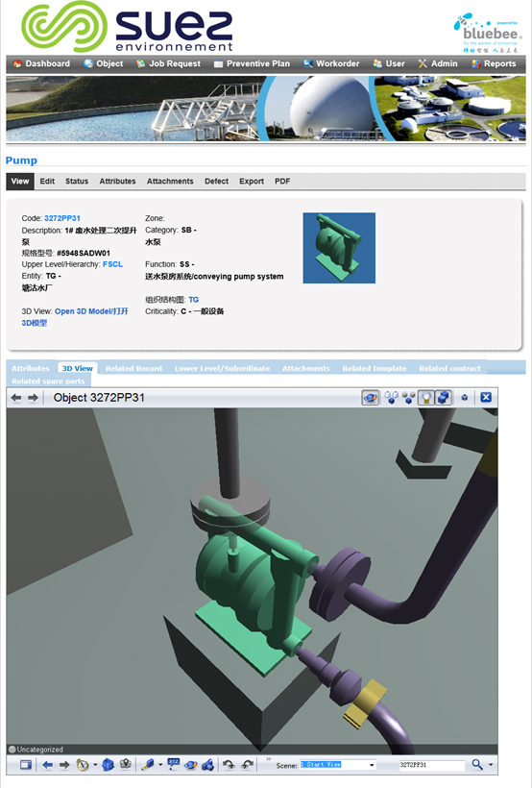The width and height of the screenshot is (532, 788).
Task: Expand the compass navigation mode dropdown arrow
Action: point(95,765)
